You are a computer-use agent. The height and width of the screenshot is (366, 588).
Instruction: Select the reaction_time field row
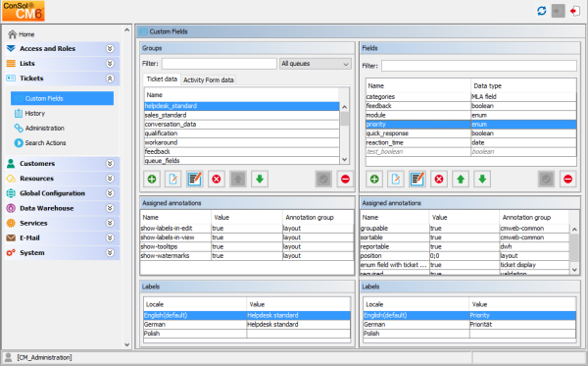(471, 142)
